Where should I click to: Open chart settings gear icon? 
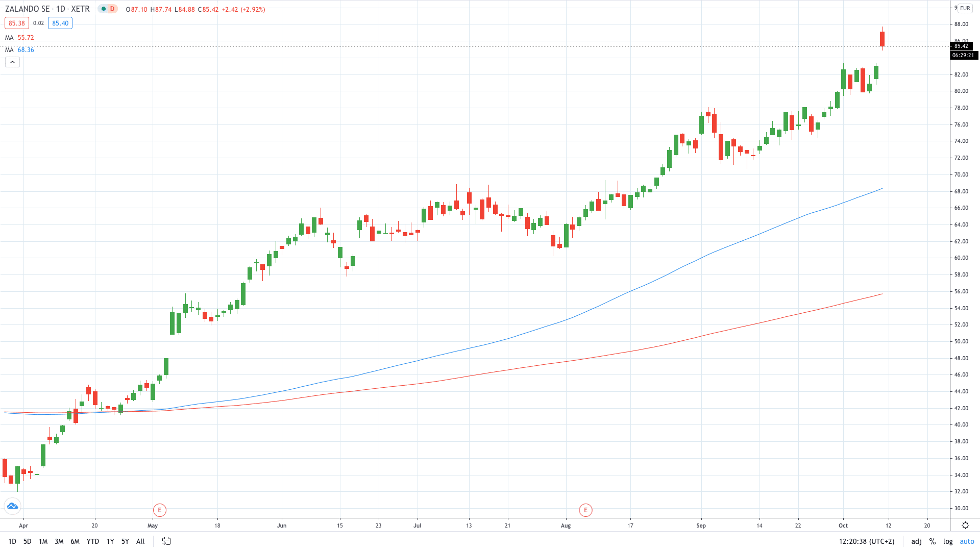pos(965,525)
